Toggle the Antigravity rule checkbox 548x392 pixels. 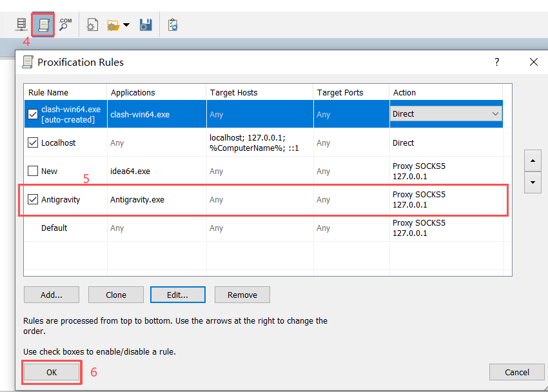coord(33,200)
